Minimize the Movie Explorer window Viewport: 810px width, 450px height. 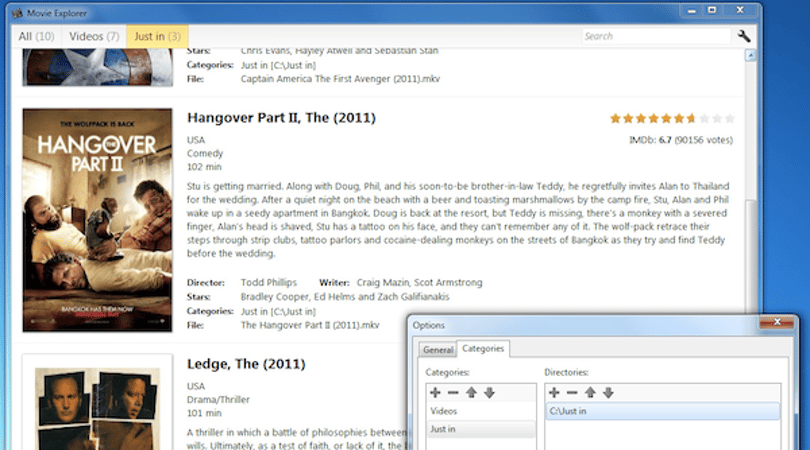point(692,10)
